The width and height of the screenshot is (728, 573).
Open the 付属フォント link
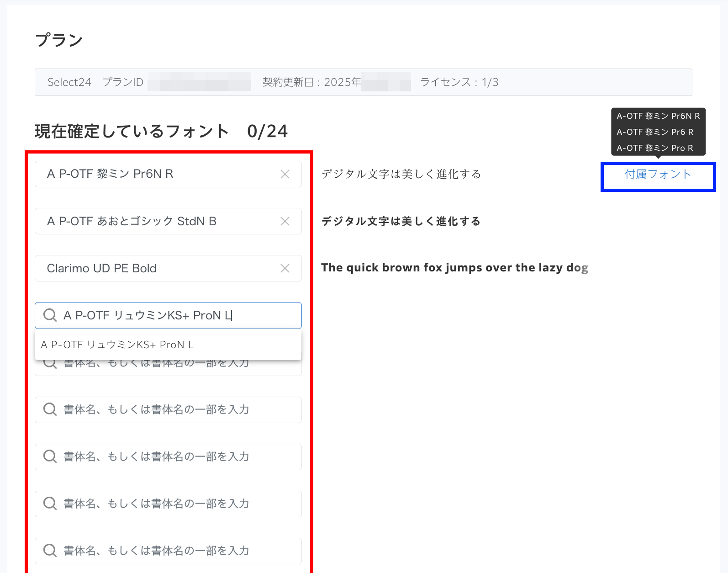658,174
